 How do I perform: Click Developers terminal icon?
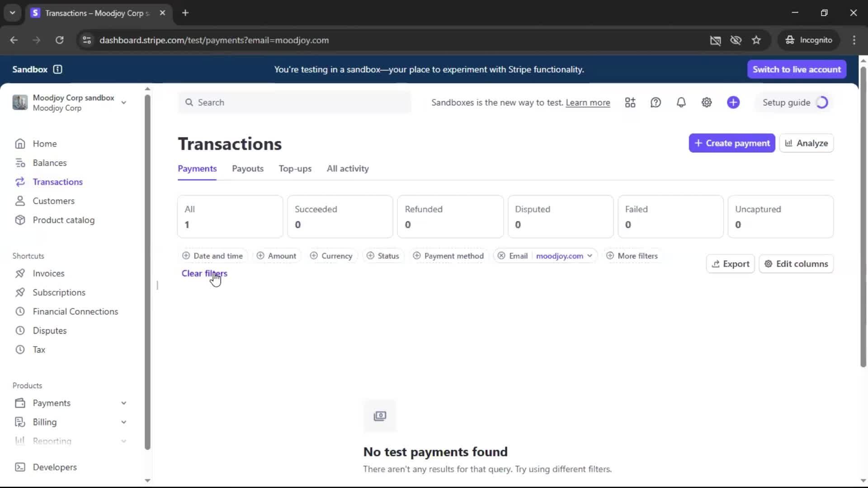pyautogui.click(x=20, y=467)
